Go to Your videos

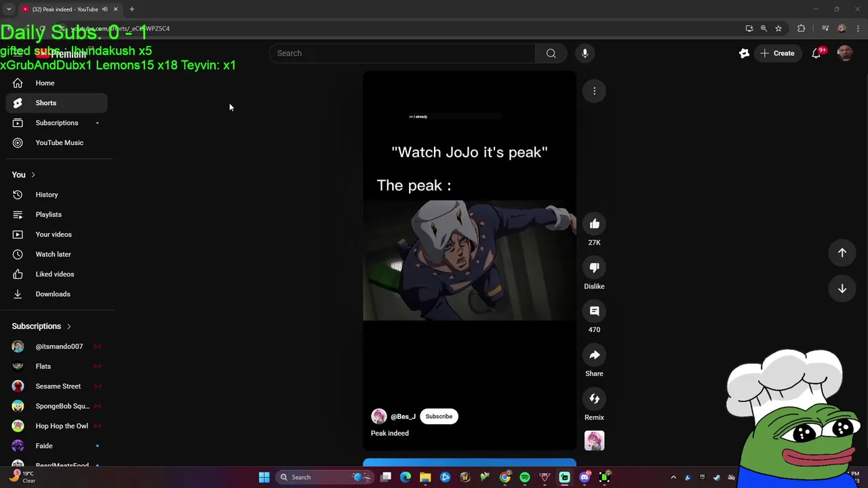pos(57,235)
